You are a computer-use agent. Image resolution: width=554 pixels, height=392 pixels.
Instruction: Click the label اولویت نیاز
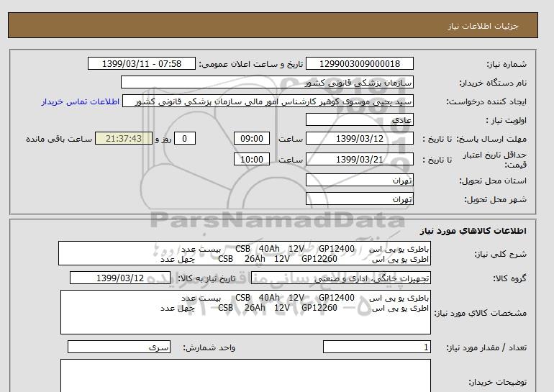(506, 120)
